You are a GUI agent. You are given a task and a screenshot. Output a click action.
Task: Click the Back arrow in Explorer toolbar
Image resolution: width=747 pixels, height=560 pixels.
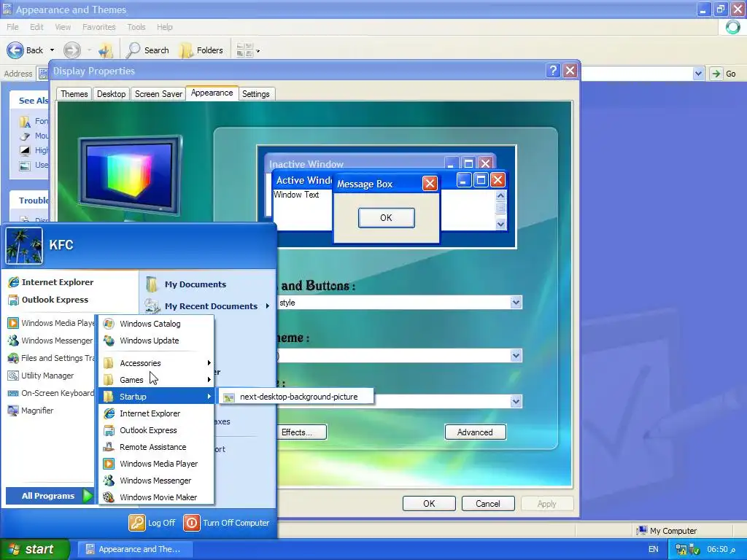(x=16, y=50)
